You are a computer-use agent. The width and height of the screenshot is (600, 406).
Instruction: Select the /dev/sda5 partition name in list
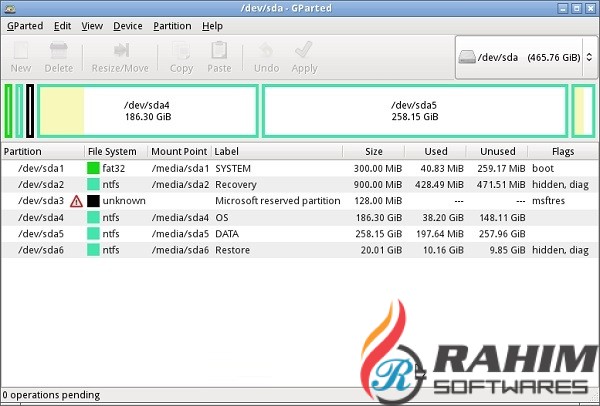pos(41,234)
